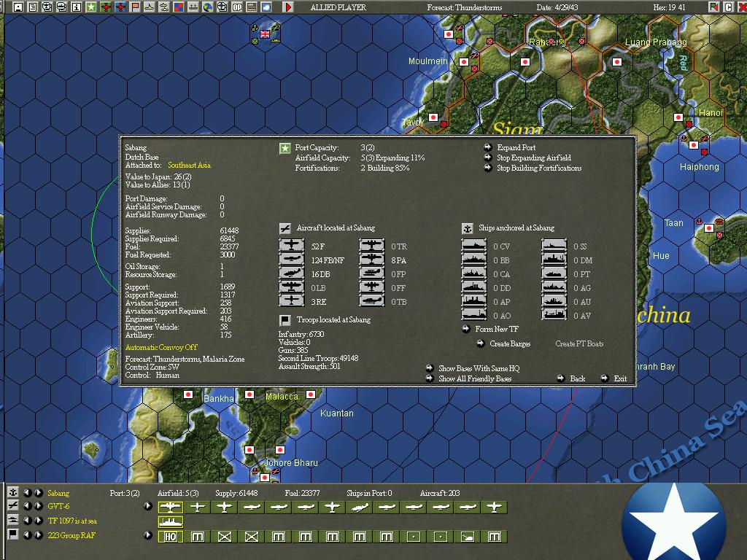Screen dimensions: 747x560
Task: Click the orange flag toolbar icon
Action: (x=135, y=7)
